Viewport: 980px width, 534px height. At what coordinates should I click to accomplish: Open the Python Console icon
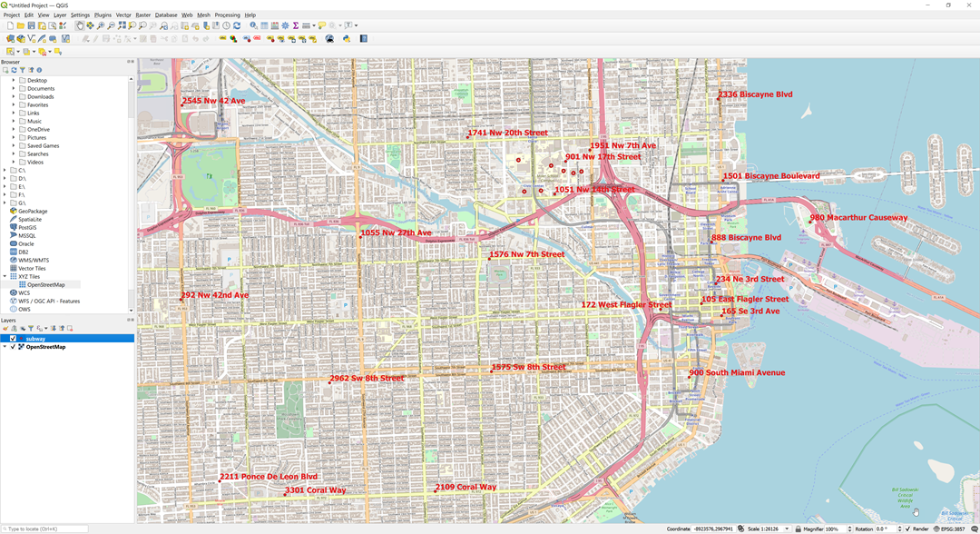(x=347, y=39)
